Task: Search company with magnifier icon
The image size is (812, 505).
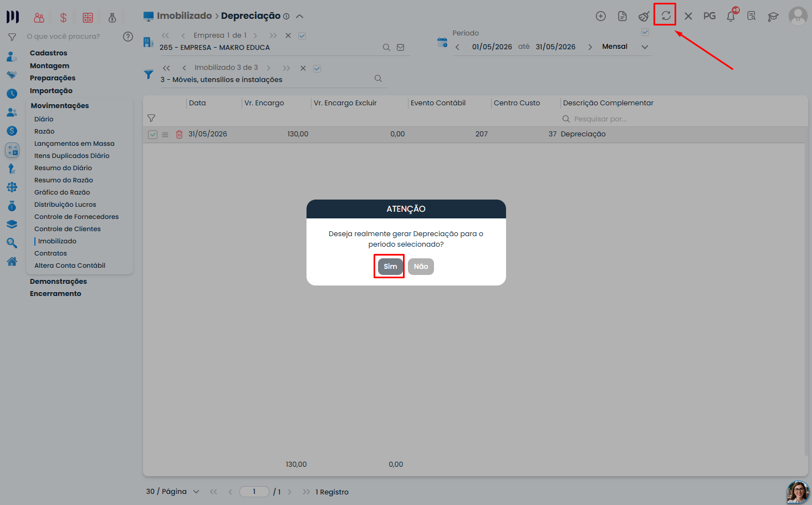Action: pyautogui.click(x=386, y=48)
